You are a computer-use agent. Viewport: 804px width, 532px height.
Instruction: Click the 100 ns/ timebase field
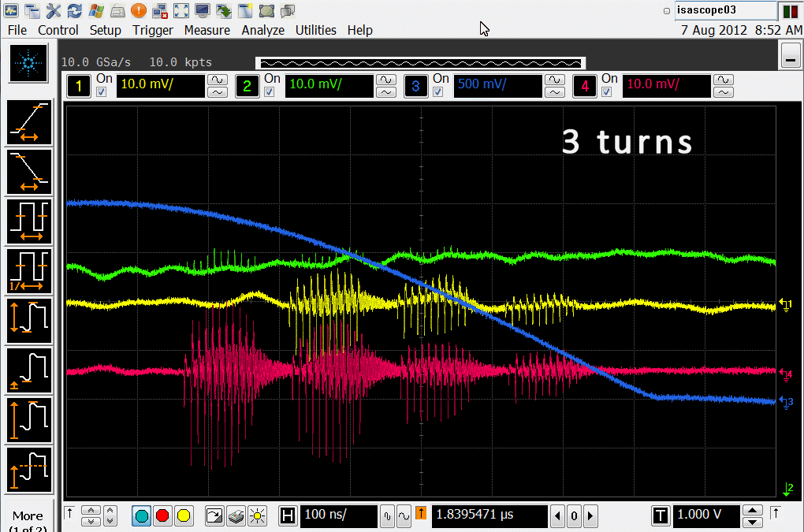tap(339, 516)
